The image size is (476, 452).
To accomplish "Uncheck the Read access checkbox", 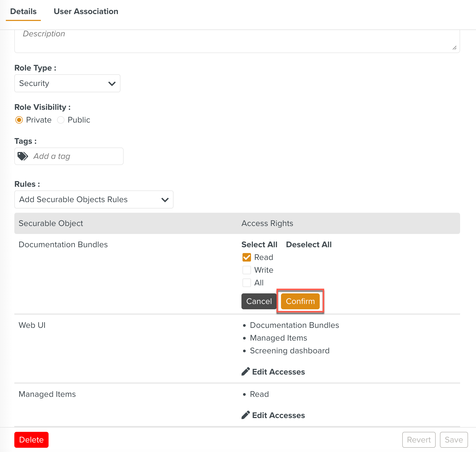I will pos(246,257).
